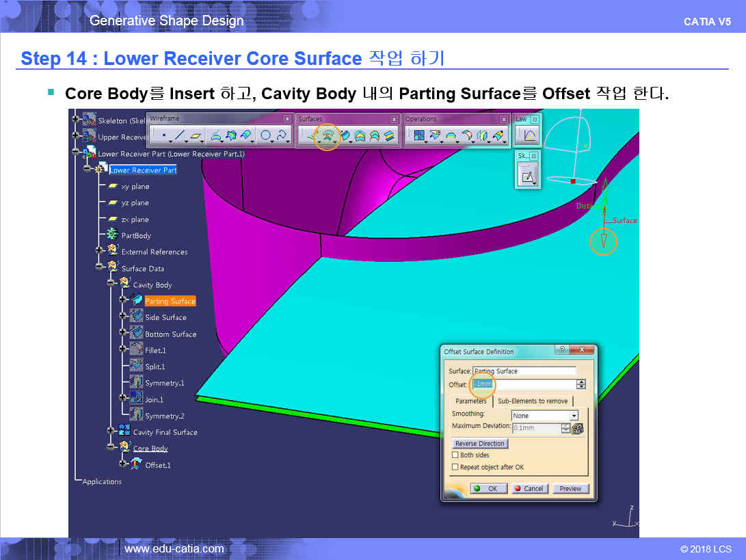The width and height of the screenshot is (746, 560).
Task: Expand the Cavity Final Surface node
Action: coord(111,431)
